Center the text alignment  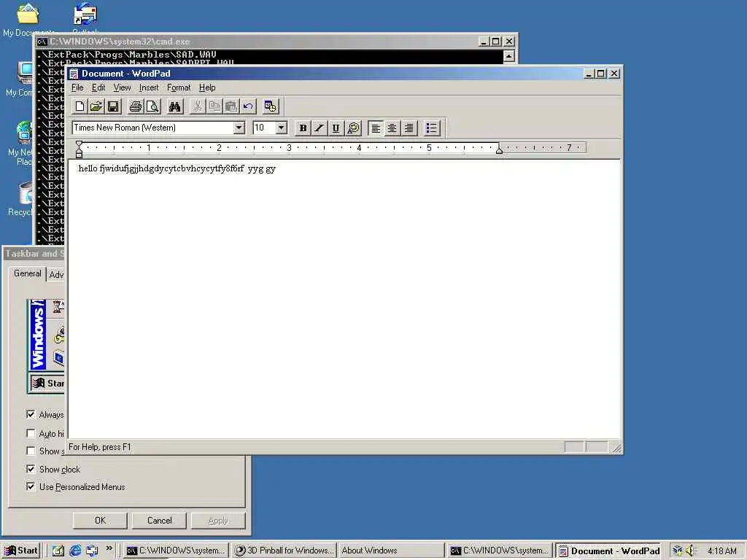pyautogui.click(x=392, y=128)
